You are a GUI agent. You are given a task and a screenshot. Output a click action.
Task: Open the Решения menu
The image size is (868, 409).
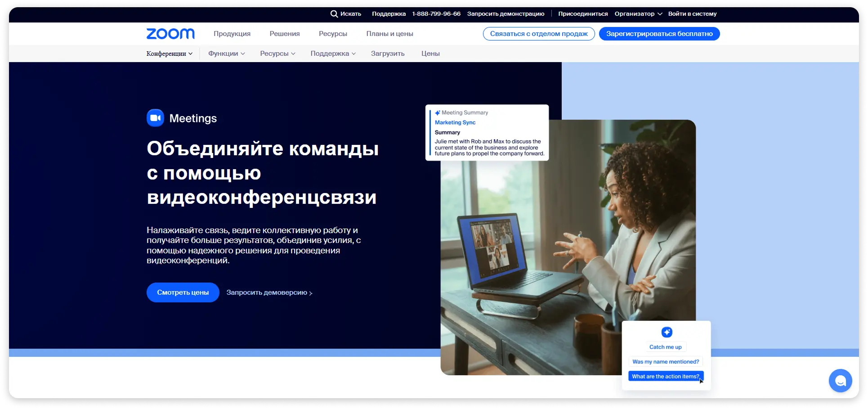[x=285, y=34]
